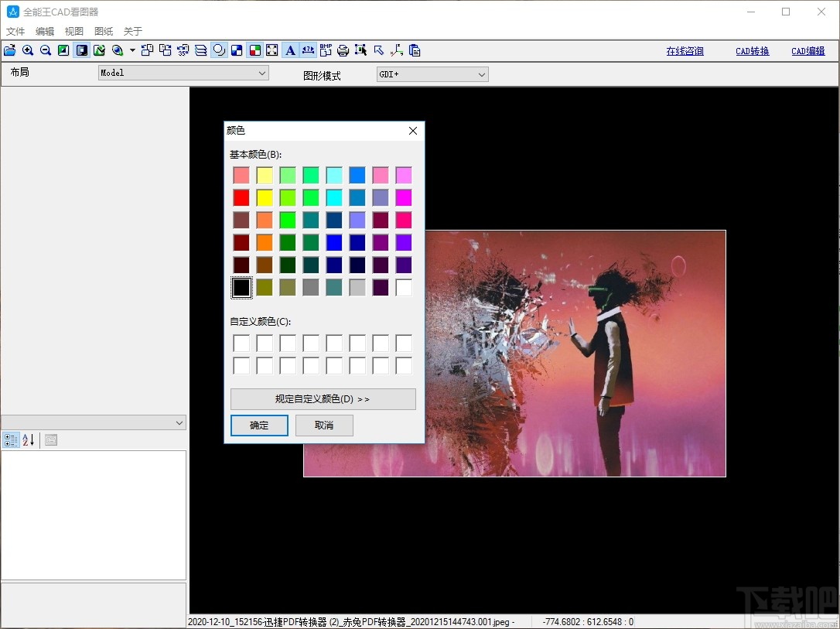Click the CAD转换 link
840x629 pixels.
752,51
